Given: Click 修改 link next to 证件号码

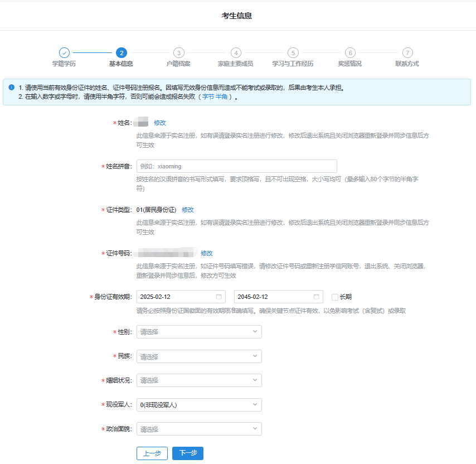Looking at the screenshot, I should [x=207, y=253].
